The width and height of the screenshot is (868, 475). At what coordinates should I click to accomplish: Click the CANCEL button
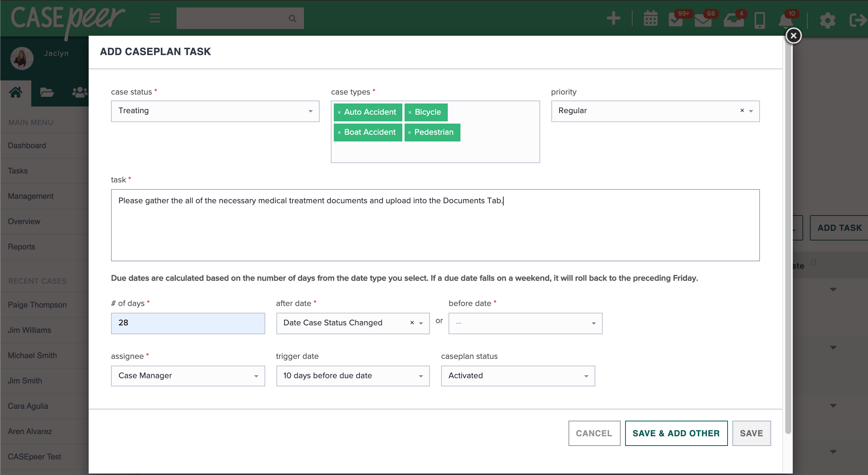[594, 433]
